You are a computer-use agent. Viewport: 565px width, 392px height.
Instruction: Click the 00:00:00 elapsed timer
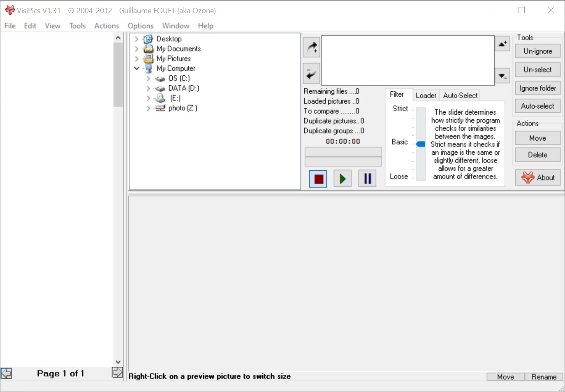(x=343, y=141)
